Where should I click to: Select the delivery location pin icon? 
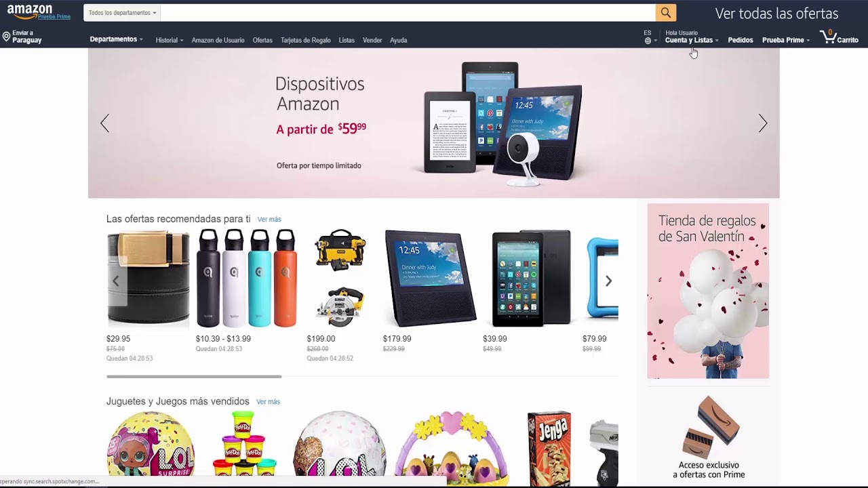pyautogui.click(x=6, y=37)
